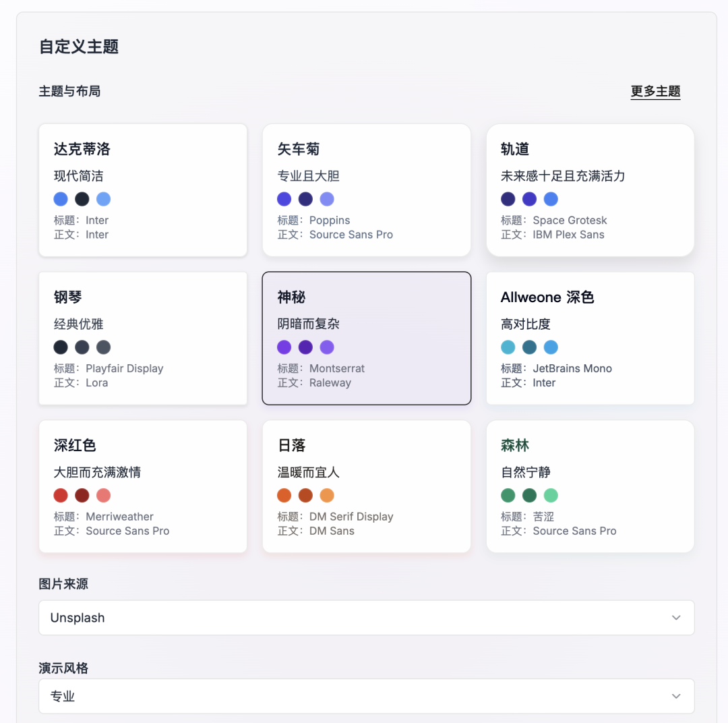Select the 深红色 theme card
This screenshot has height=723, width=728.
(x=143, y=486)
